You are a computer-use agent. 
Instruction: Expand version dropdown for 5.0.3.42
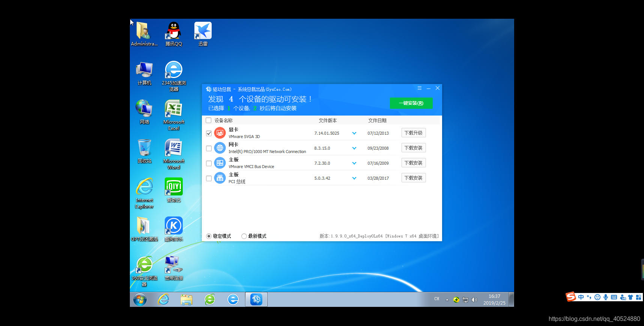click(x=354, y=178)
